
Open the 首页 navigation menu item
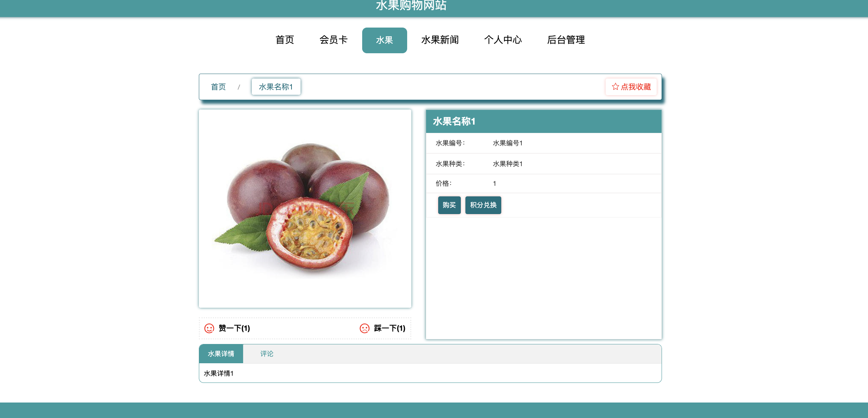285,40
